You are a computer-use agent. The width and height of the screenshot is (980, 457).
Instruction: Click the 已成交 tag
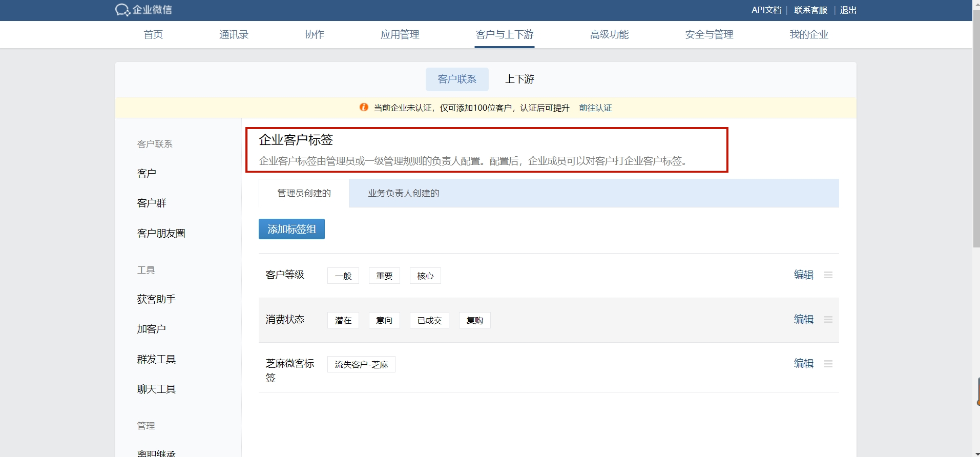coord(429,320)
